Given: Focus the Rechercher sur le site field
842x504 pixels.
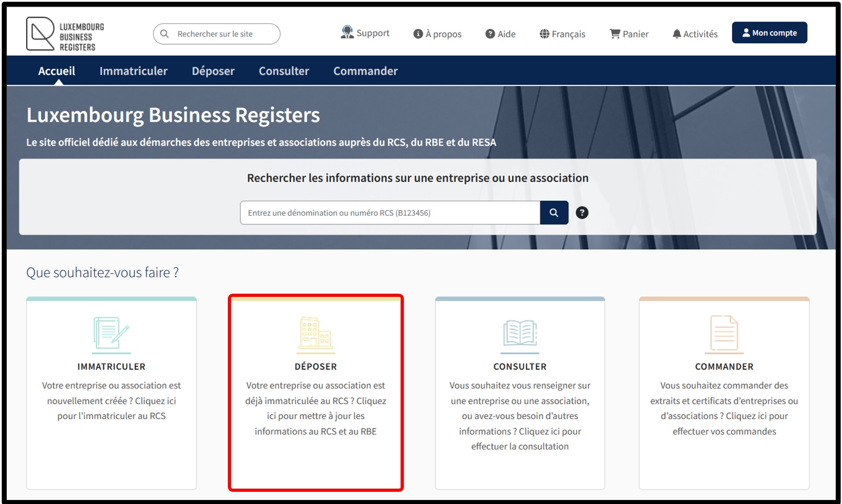Looking at the screenshot, I should tap(221, 34).
